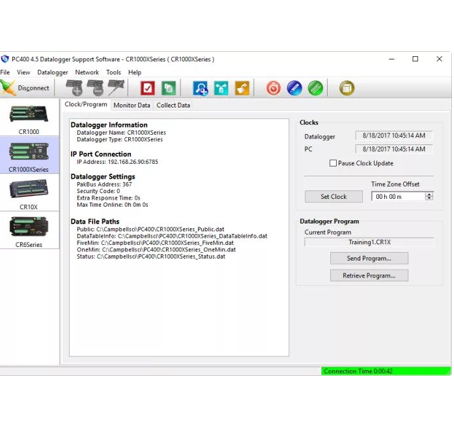Click the Retrieve Program... button

(x=369, y=276)
